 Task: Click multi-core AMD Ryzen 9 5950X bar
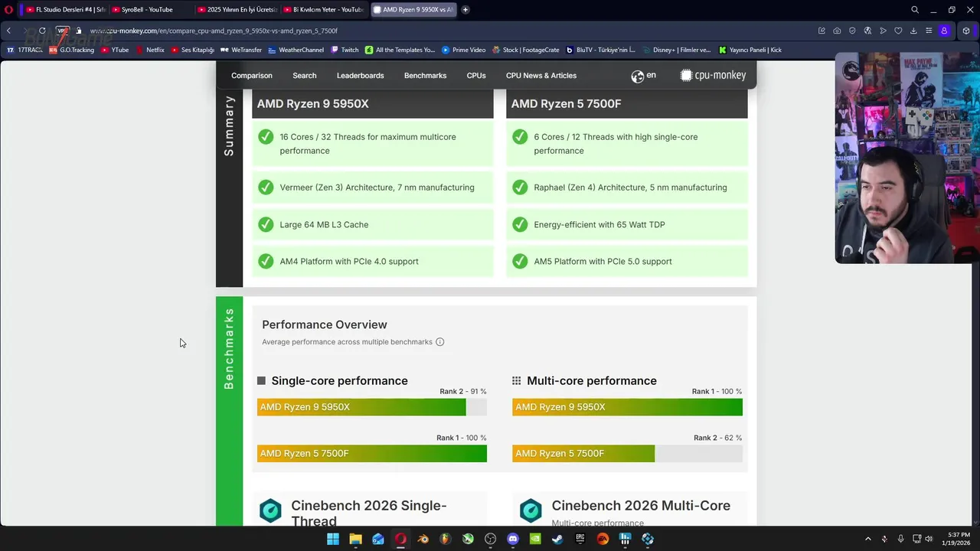tap(627, 407)
